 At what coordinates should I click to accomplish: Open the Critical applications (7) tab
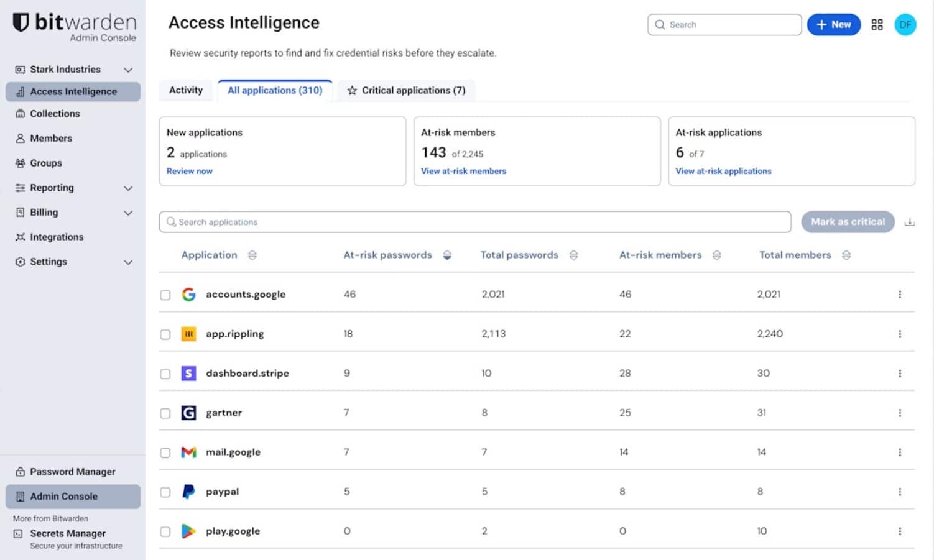coord(406,90)
